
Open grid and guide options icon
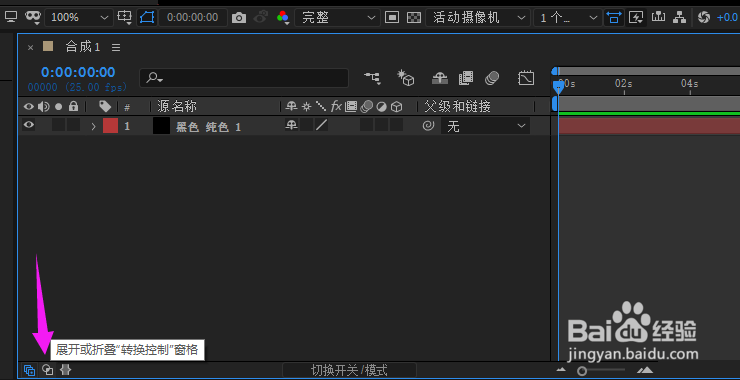pyautogui.click(x=125, y=17)
